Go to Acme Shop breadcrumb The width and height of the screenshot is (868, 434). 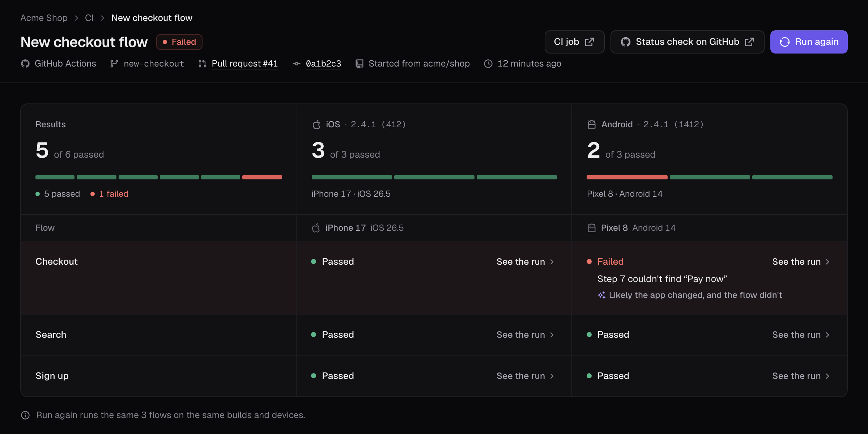click(44, 18)
